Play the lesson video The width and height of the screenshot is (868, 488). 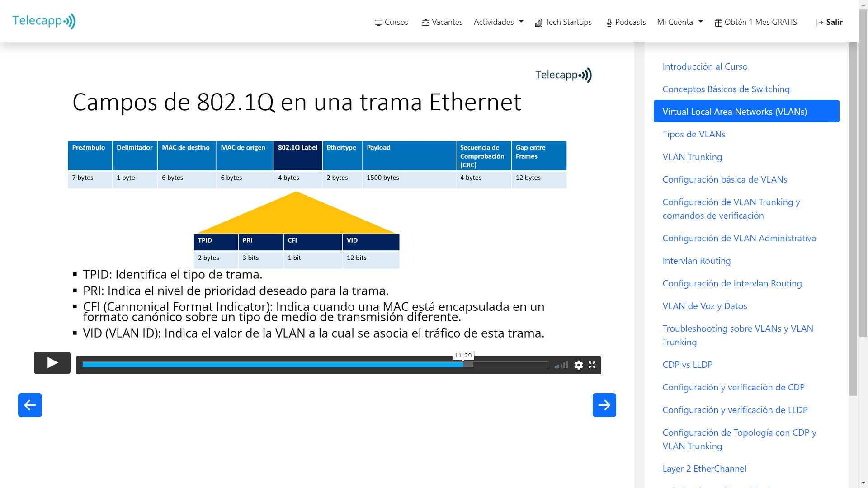point(52,363)
